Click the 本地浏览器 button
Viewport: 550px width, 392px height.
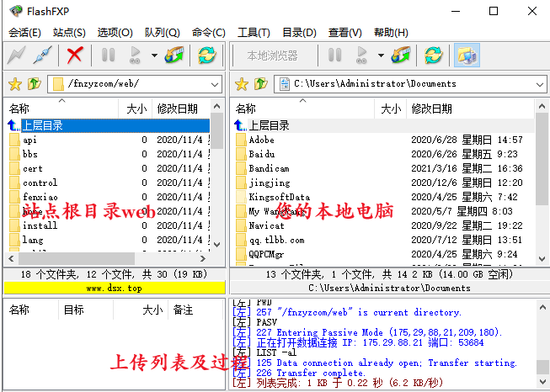[272, 56]
